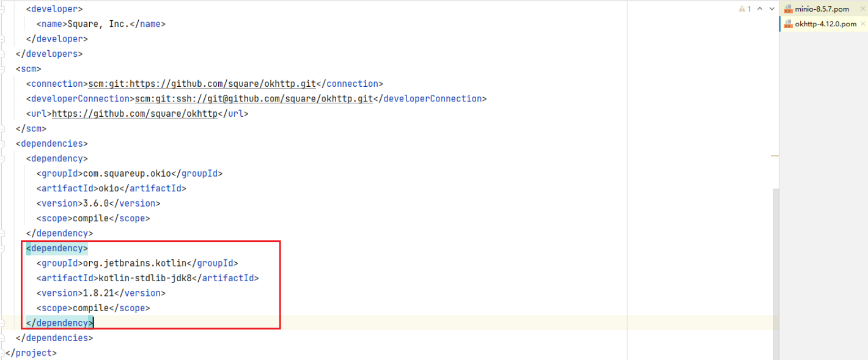Image resolution: width=868 pixels, height=360 pixels.
Task: Jump to next highlighted problem arrow
Action: point(770,9)
